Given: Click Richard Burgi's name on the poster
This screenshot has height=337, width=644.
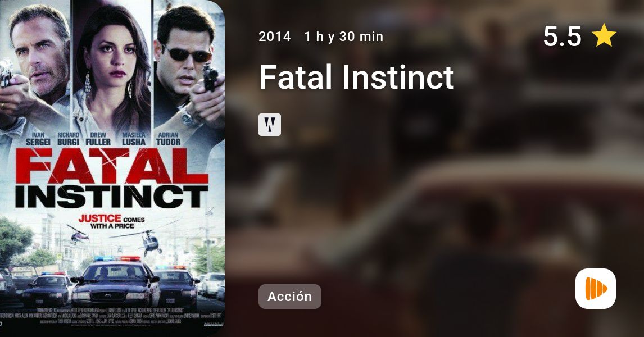Looking at the screenshot, I should 68,139.
